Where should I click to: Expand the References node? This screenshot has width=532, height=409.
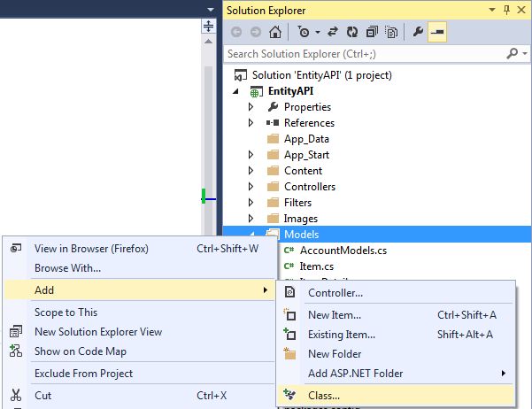coord(251,122)
